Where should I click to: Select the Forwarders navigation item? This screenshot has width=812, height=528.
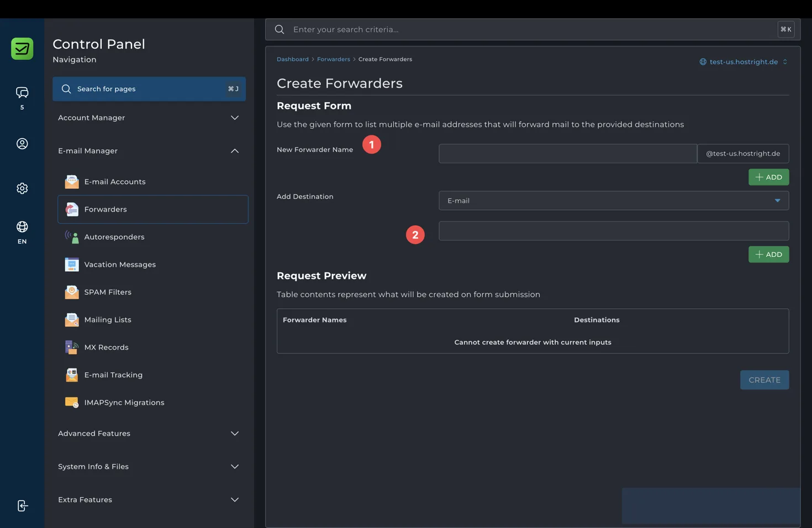click(x=153, y=209)
